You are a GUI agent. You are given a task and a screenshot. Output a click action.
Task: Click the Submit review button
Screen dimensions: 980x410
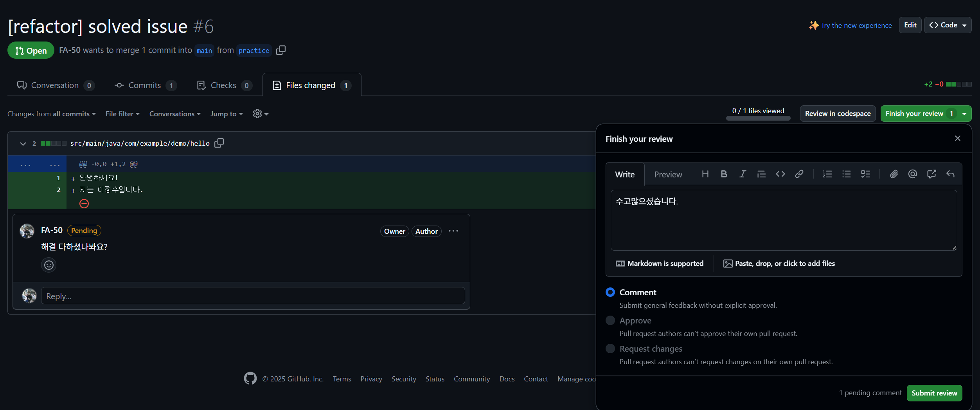point(934,393)
